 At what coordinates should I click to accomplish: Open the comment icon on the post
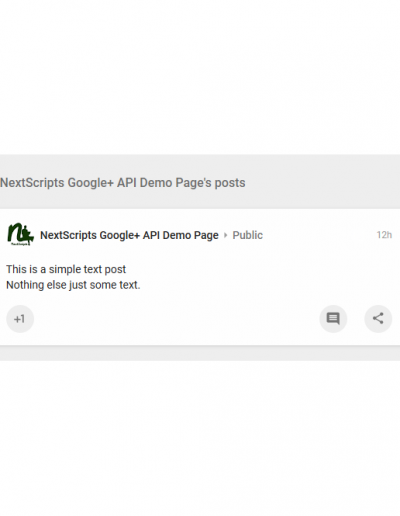click(333, 319)
